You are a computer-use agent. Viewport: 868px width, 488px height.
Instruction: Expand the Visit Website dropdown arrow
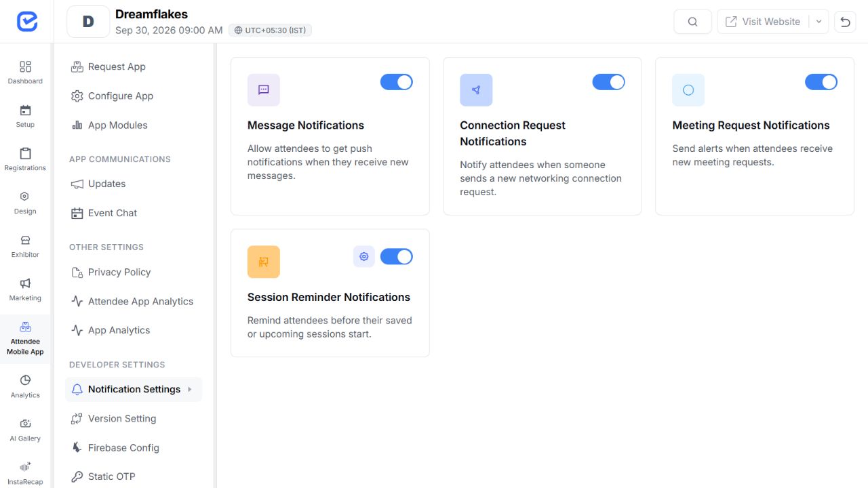tap(818, 22)
